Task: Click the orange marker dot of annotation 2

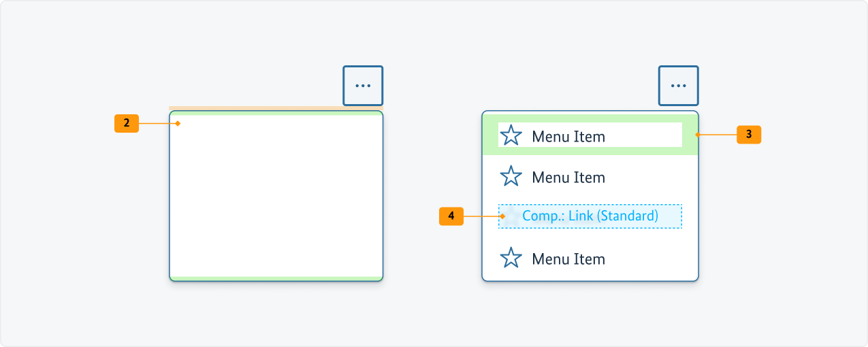Action: [178, 123]
